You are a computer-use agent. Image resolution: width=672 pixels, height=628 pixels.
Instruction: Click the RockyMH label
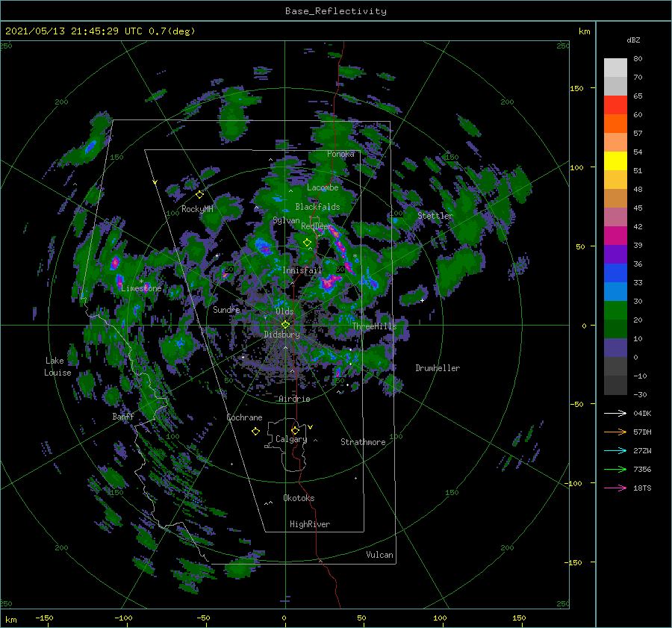[x=197, y=209]
